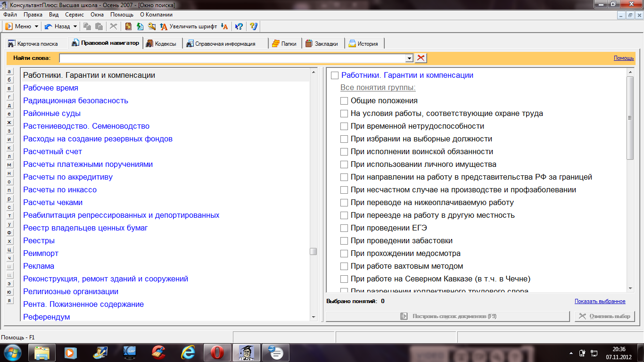Open the Opera browser taskbar icon
644x362 pixels.
[x=217, y=353]
